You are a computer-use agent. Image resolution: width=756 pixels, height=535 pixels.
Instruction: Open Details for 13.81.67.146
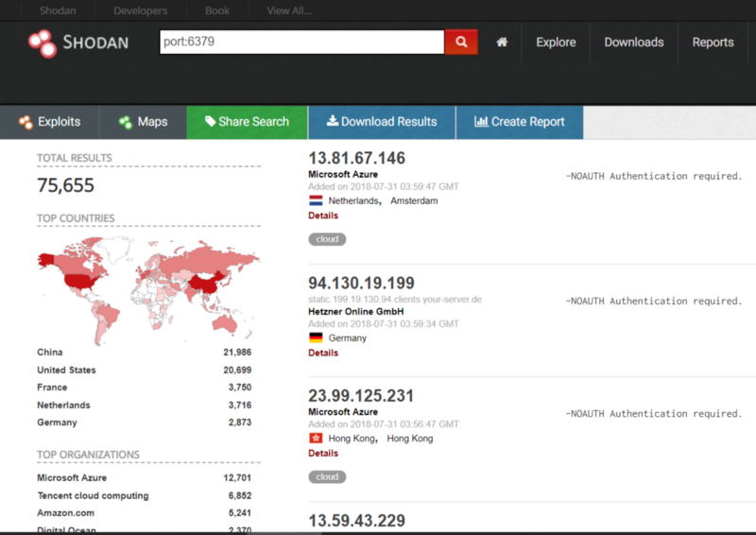click(323, 216)
